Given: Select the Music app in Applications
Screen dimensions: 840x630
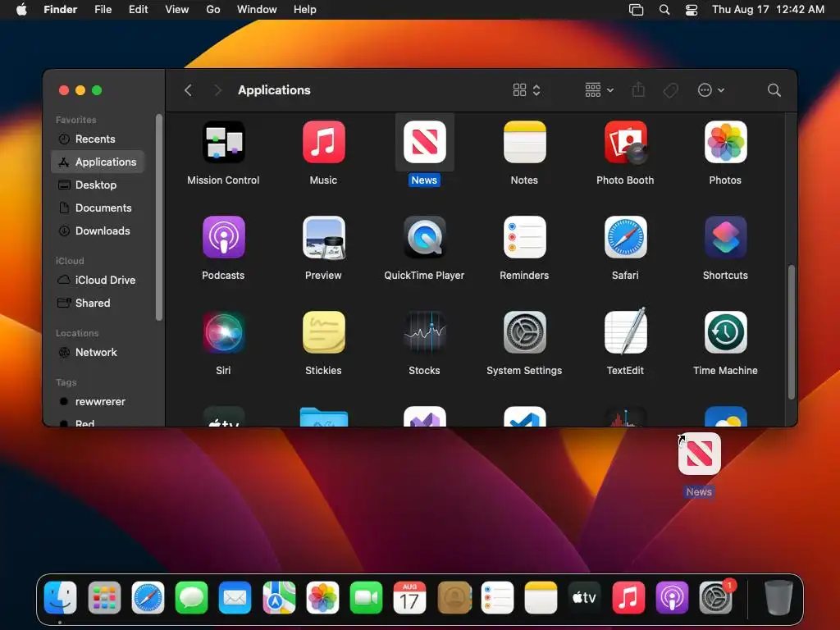Looking at the screenshot, I should [323, 142].
